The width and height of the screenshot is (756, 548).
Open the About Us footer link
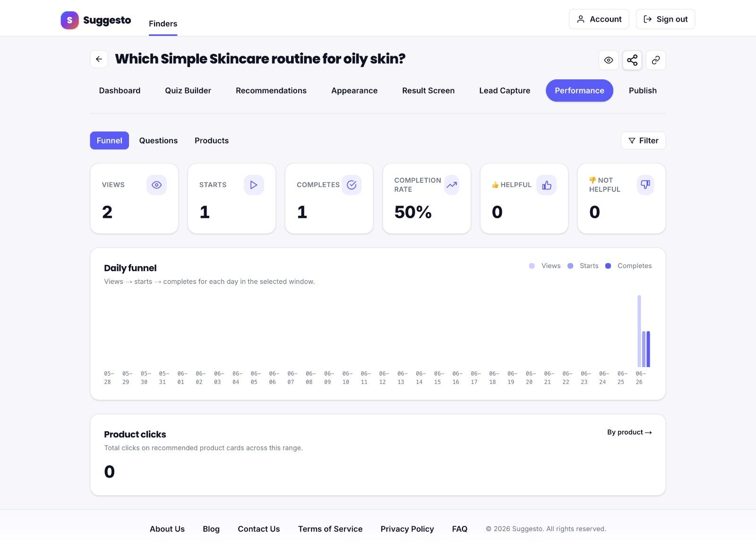(167, 529)
